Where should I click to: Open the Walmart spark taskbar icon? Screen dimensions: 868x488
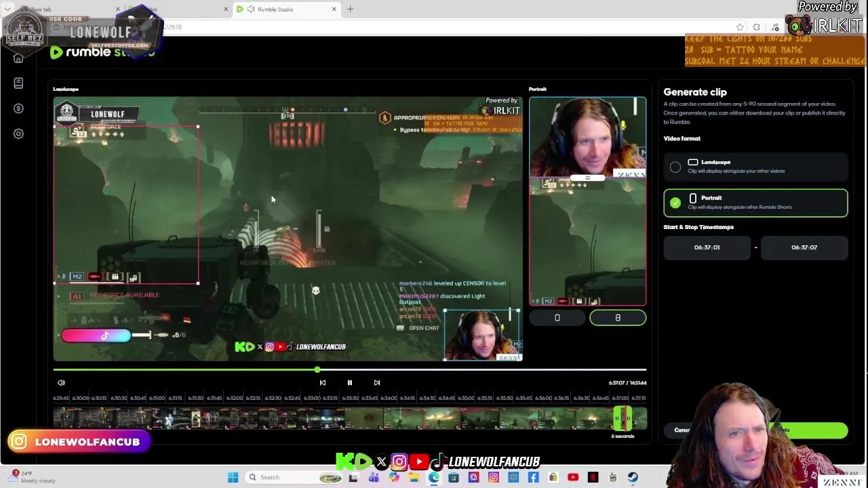[513, 478]
